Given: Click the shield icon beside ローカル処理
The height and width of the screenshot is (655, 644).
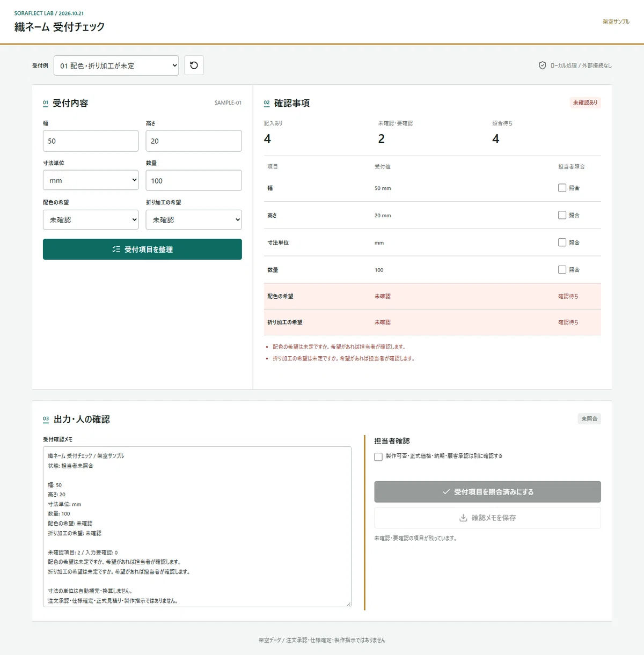Looking at the screenshot, I should tap(543, 65).
